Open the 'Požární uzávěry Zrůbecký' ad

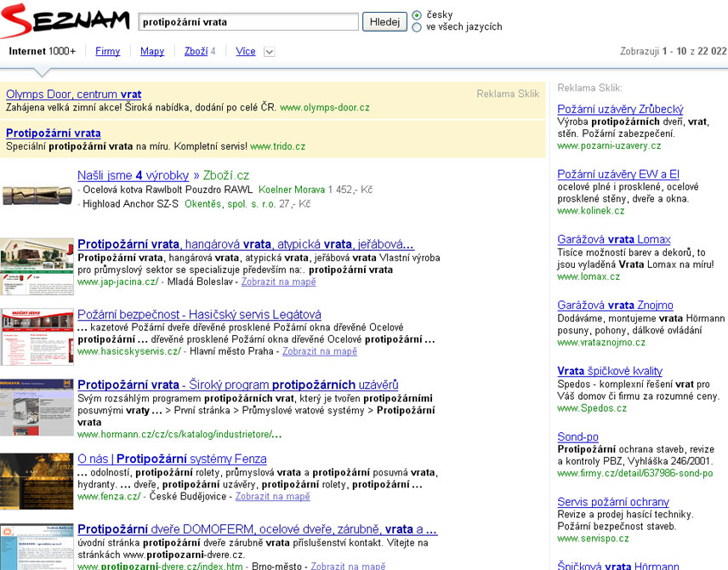pyautogui.click(x=620, y=109)
